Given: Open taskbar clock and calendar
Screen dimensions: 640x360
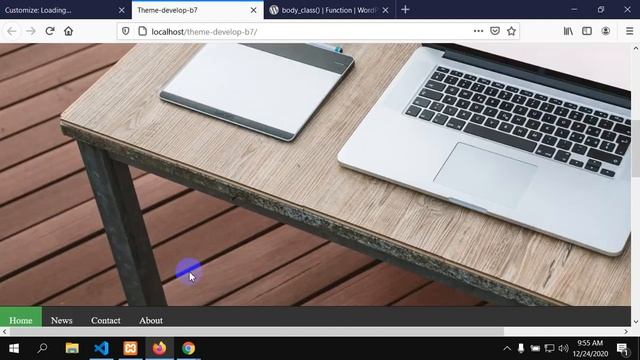Looking at the screenshot, I should click(x=590, y=348).
